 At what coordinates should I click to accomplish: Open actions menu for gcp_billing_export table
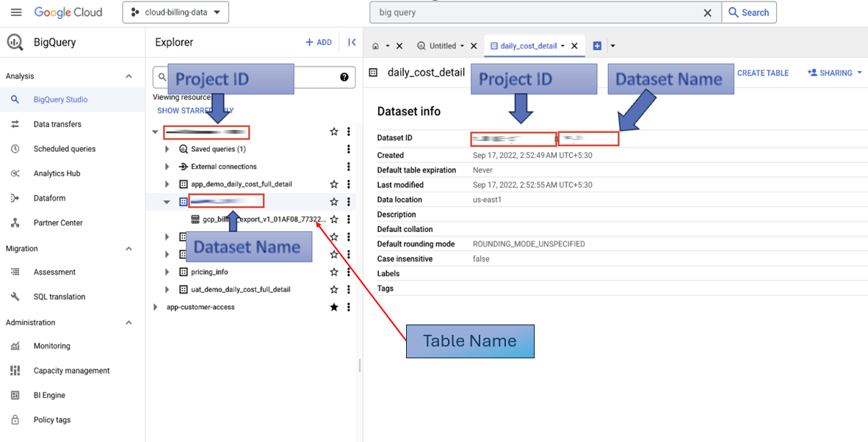[348, 219]
